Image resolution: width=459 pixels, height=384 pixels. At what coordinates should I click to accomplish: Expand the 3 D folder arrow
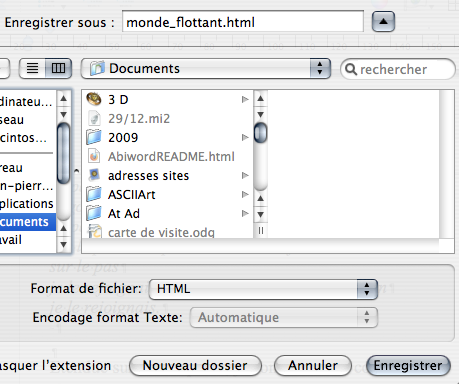(x=245, y=99)
